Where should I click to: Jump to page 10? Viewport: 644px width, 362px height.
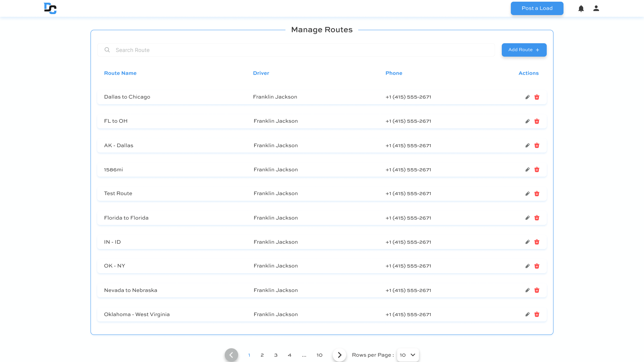click(319, 355)
